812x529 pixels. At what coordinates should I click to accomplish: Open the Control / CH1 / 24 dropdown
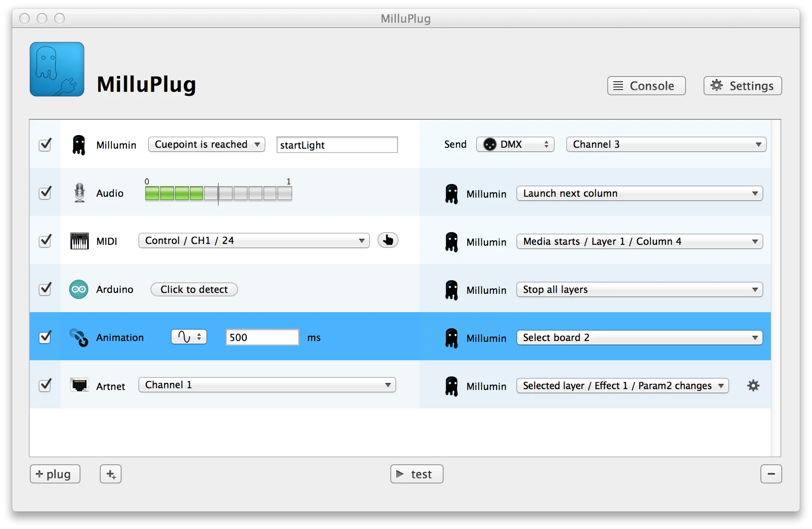[254, 240]
